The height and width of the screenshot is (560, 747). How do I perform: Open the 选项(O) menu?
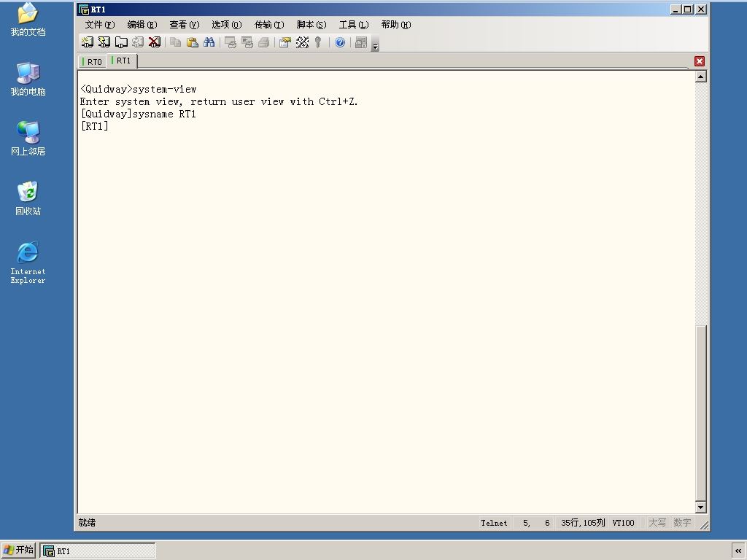point(227,24)
